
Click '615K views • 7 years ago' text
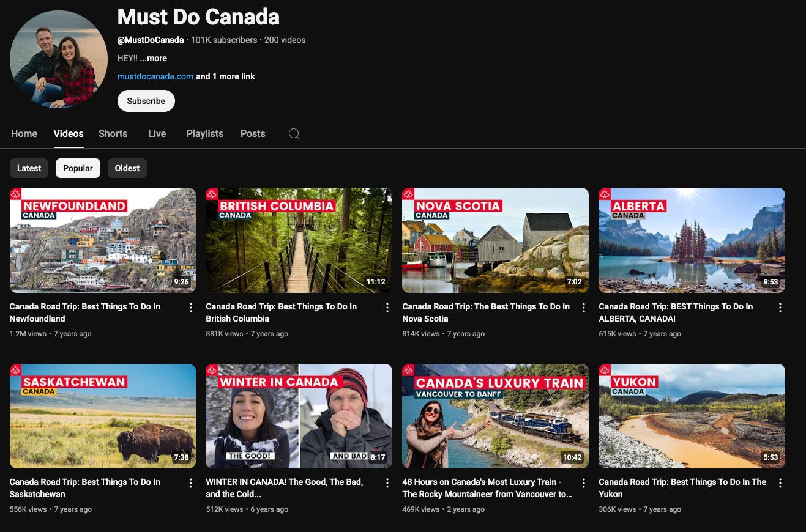pos(640,334)
